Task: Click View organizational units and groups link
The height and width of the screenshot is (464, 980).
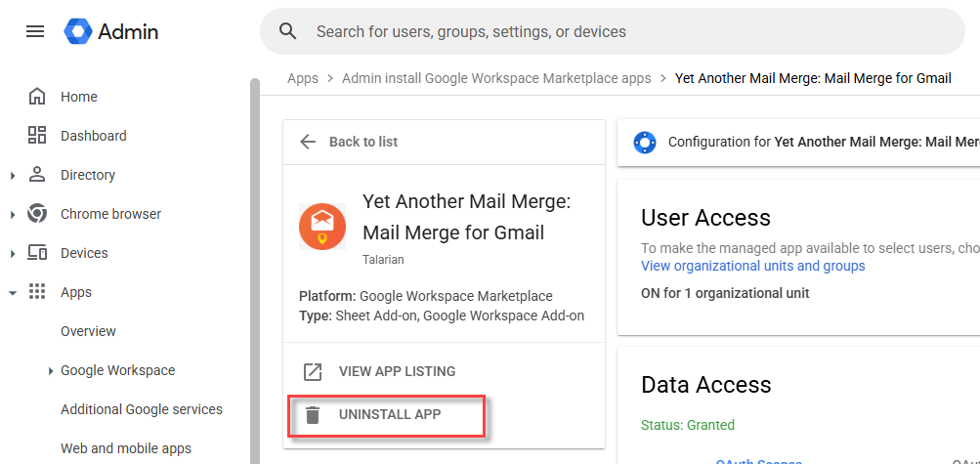Action: (x=753, y=266)
